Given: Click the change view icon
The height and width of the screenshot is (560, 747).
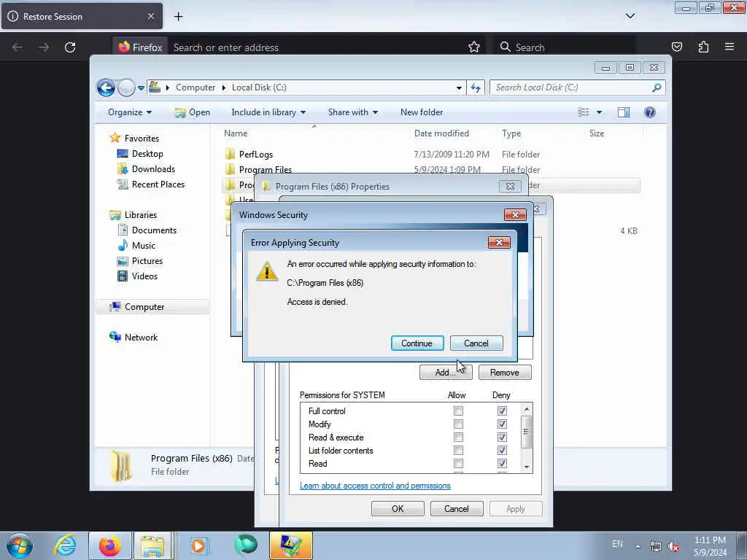Looking at the screenshot, I should point(583,112).
